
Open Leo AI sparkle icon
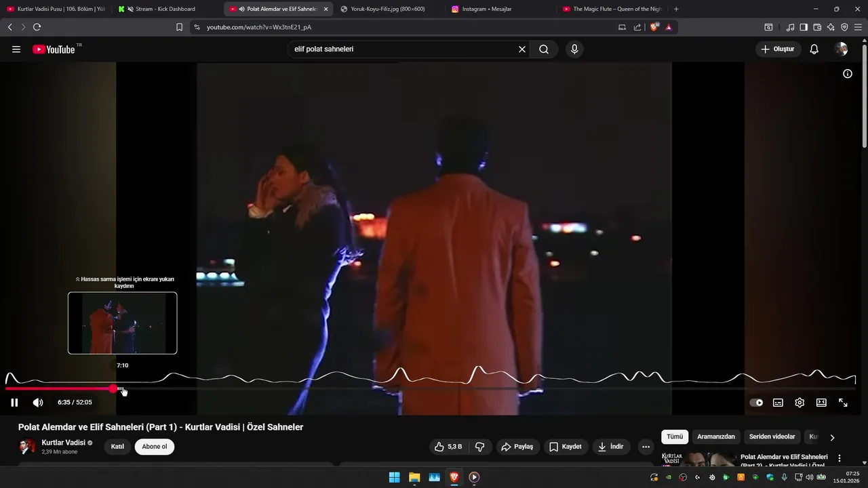(831, 27)
